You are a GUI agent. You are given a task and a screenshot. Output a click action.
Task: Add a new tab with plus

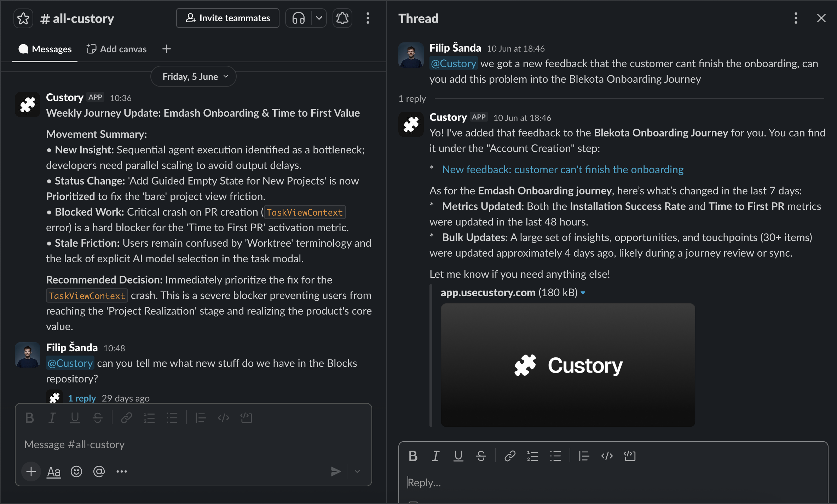coord(167,49)
